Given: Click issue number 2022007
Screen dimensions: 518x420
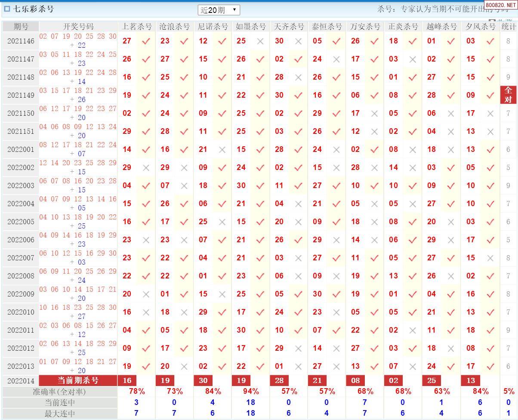Looking at the screenshot, I should coord(21,258).
